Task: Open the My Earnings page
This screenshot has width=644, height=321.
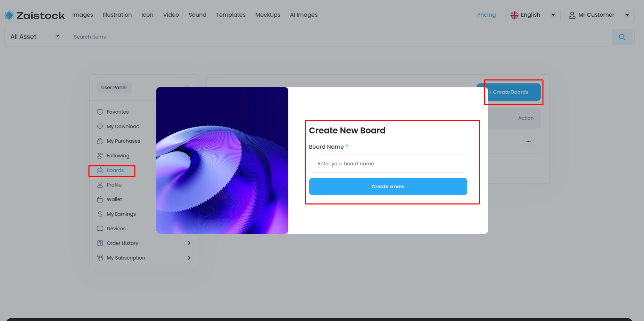Action: [x=121, y=214]
